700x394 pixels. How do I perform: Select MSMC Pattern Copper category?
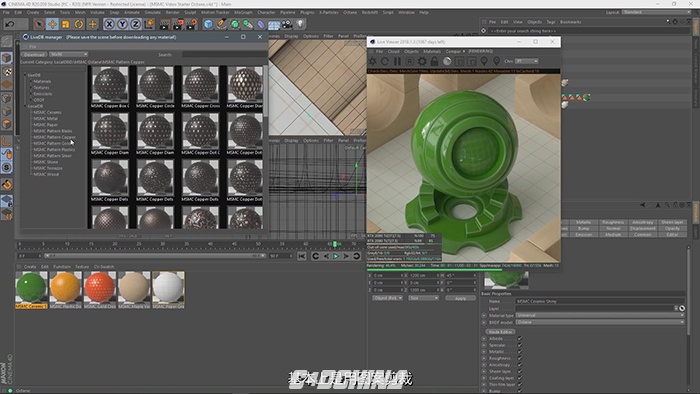point(54,137)
